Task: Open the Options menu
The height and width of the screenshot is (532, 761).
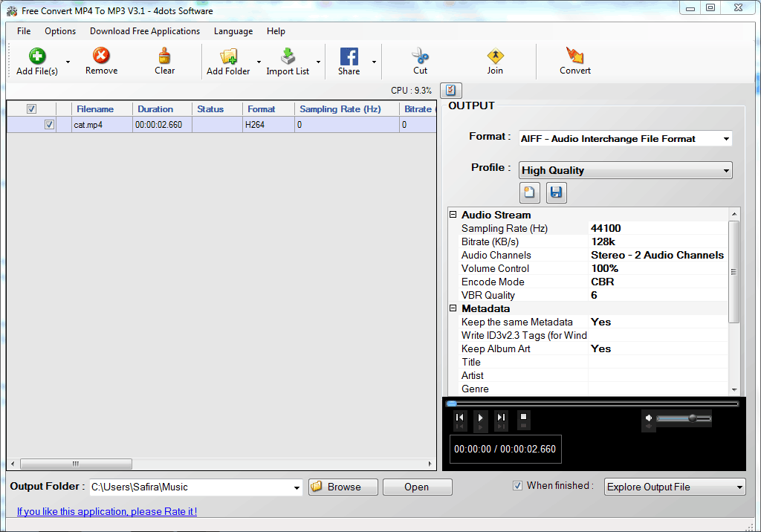Action: (x=60, y=31)
